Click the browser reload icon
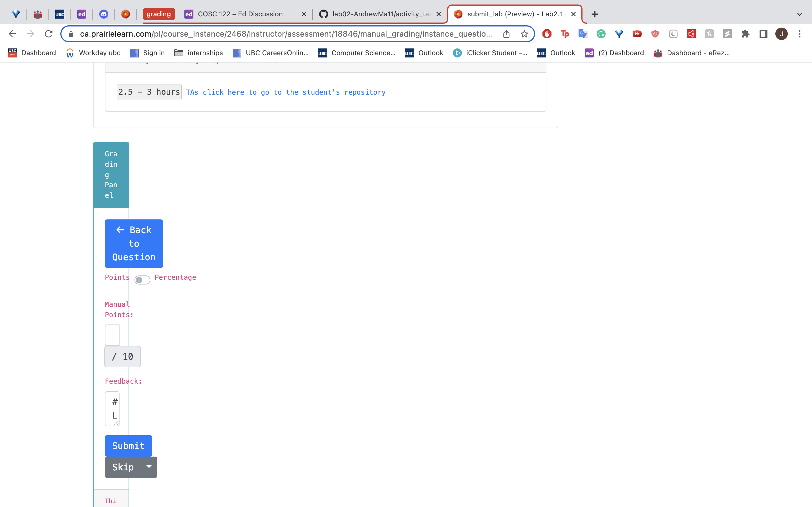The image size is (812, 507). coord(49,34)
